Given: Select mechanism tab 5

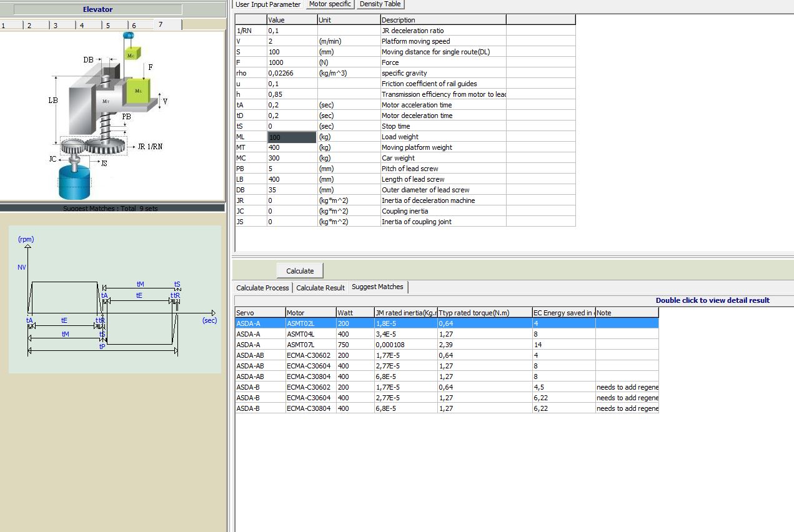Looking at the screenshot, I should (x=116, y=26).
